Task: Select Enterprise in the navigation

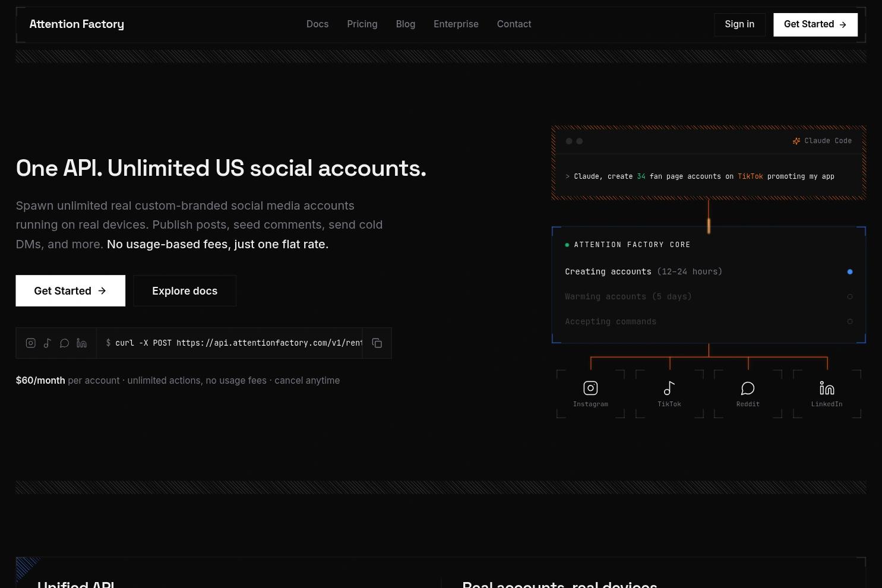Action: pyautogui.click(x=456, y=24)
